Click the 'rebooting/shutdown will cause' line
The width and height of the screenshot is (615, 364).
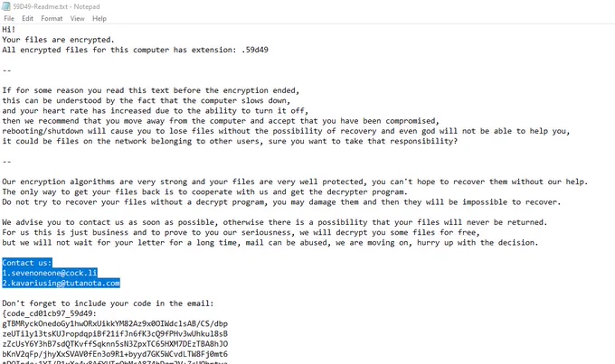286,131
